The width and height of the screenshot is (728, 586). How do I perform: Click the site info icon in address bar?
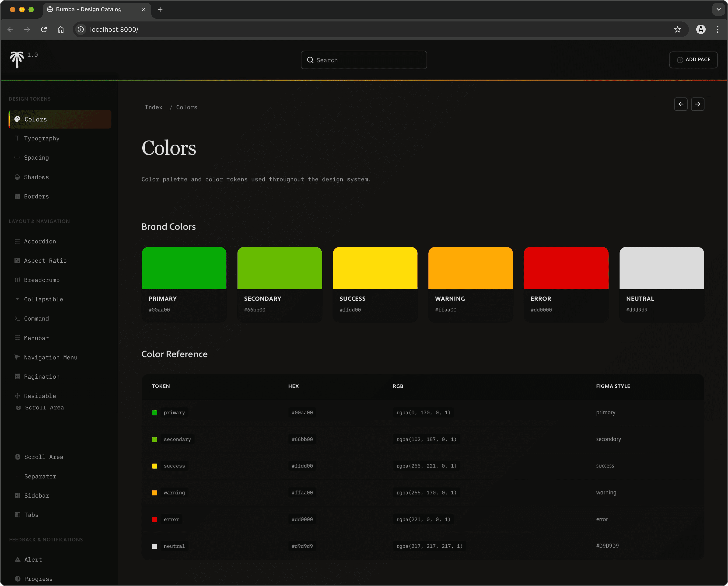(81, 29)
